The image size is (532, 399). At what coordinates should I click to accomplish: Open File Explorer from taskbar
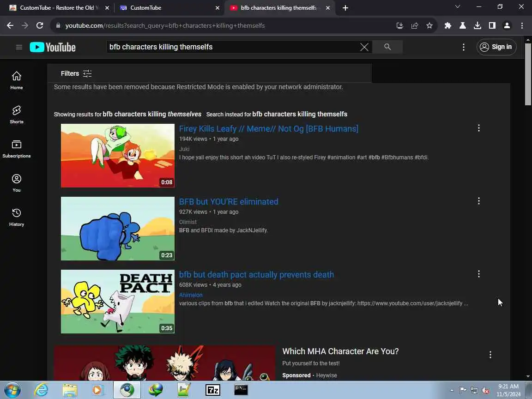(x=70, y=390)
